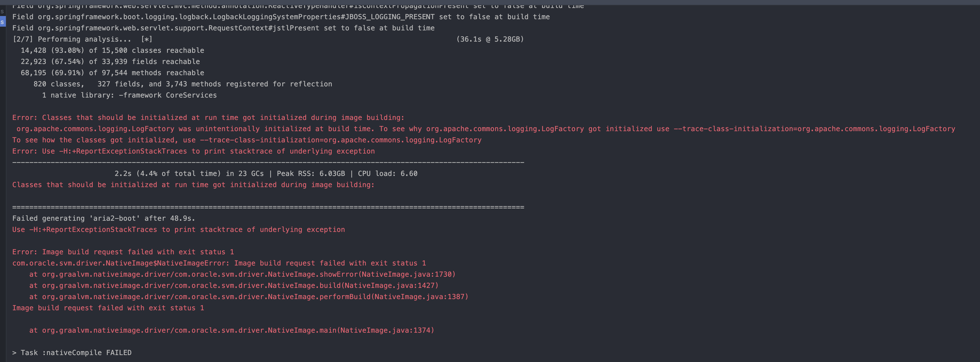Click the 'Task :nativeCompile FAILED' line
This screenshot has width=980, height=362.
[72, 353]
